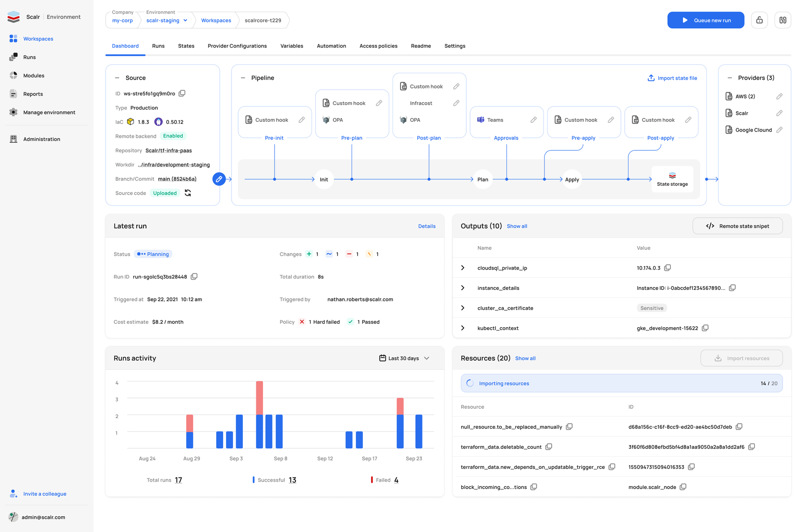Expand the kubectl_context output row
This screenshot has height=532, width=803.
click(463, 328)
